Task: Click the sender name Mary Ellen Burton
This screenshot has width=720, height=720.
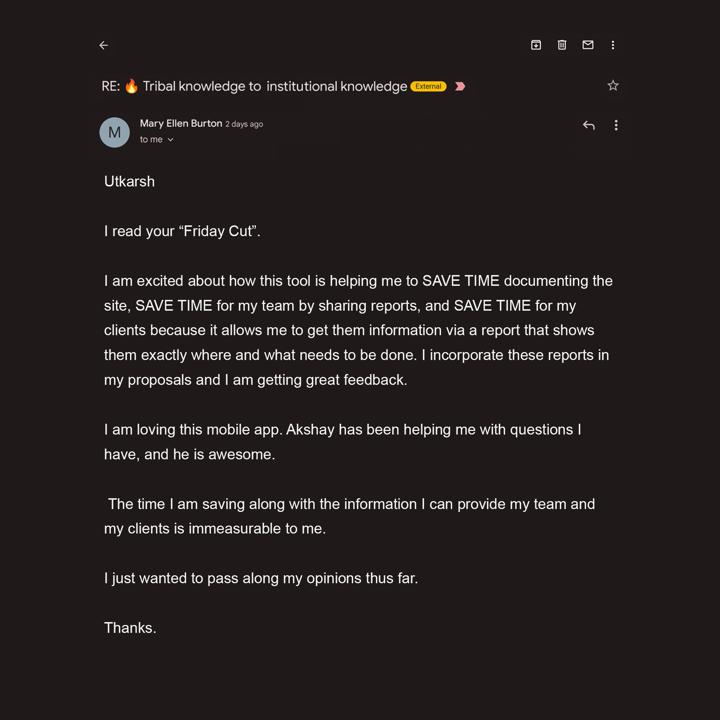Action: tap(181, 124)
